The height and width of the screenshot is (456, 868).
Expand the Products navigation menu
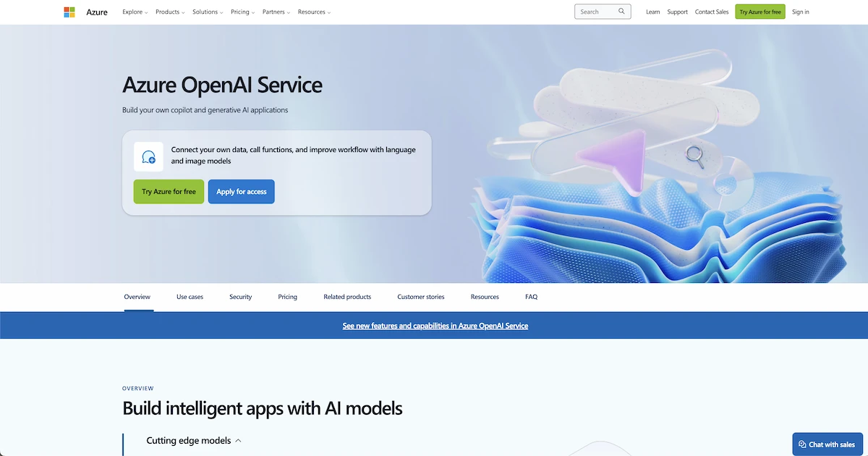coord(169,12)
